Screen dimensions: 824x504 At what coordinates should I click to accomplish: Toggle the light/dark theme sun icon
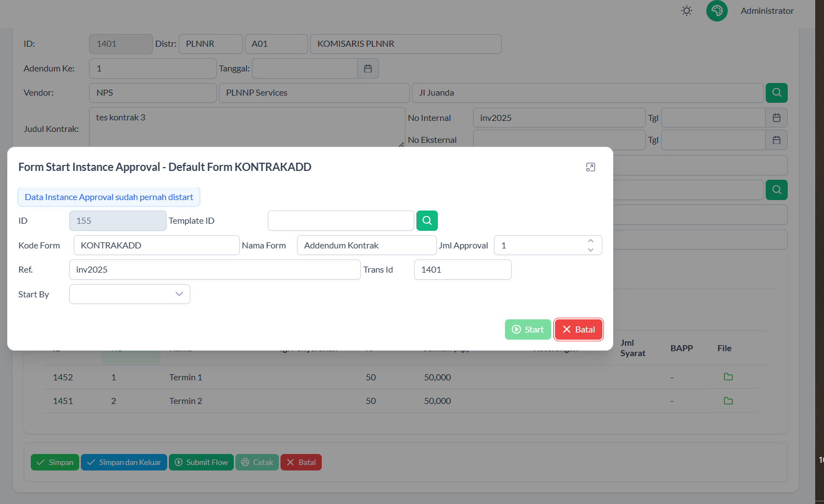pos(686,10)
